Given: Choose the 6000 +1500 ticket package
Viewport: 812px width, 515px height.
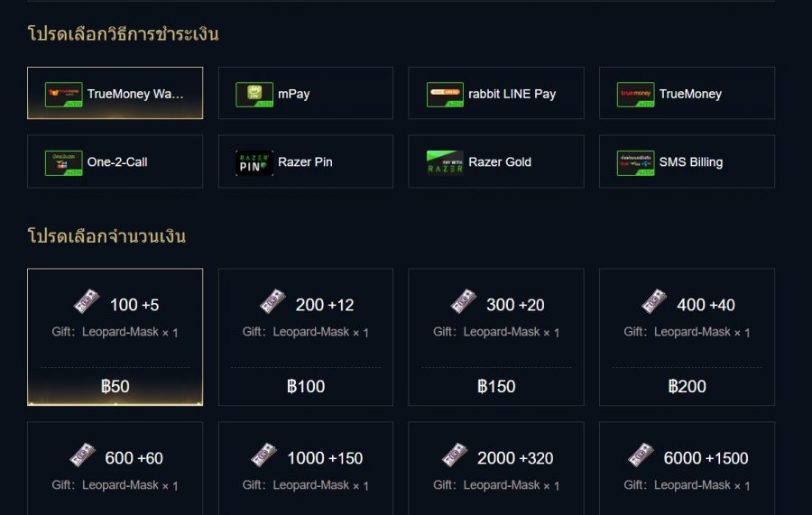Looking at the screenshot, I should click(x=687, y=469).
